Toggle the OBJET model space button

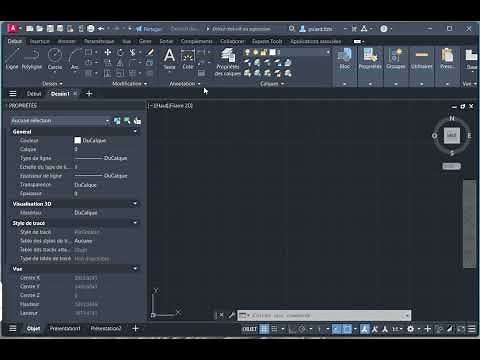pyautogui.click(x=249, y=329)
